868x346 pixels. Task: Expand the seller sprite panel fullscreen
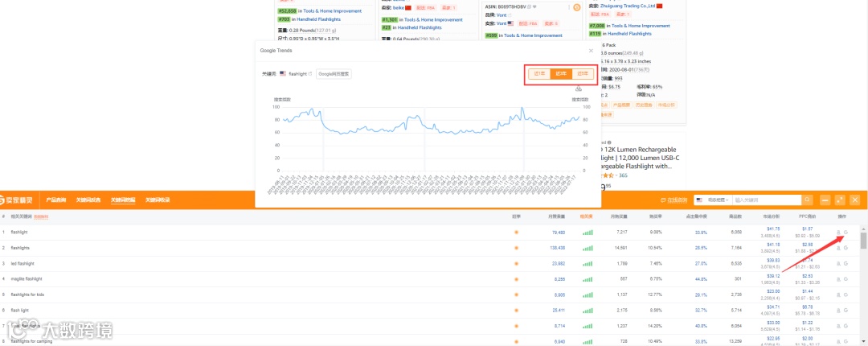(840, 200)
